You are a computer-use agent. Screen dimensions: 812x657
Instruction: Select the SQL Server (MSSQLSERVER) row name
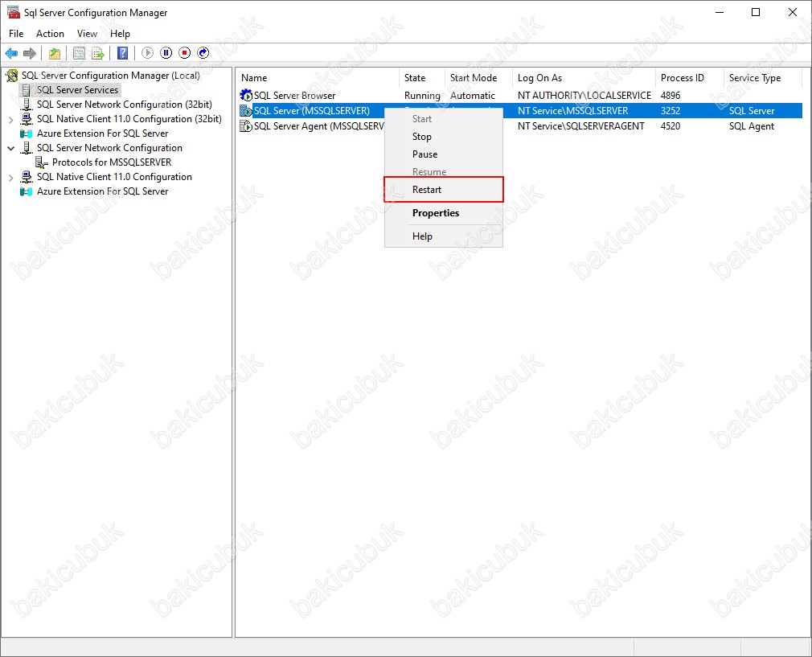[x=312, y=111]
